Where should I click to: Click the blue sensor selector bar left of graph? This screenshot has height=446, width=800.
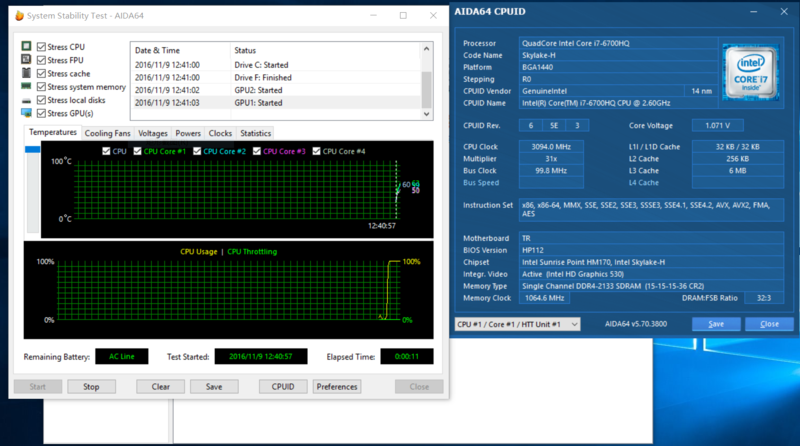[33, 150]
